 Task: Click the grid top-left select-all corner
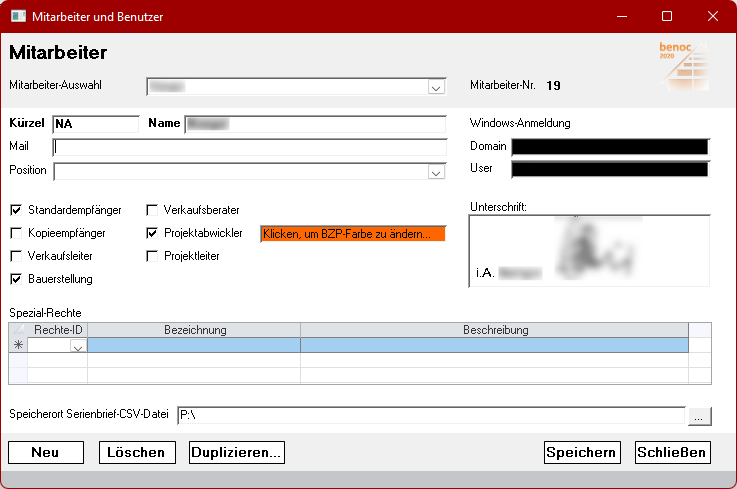coord(18,330)
